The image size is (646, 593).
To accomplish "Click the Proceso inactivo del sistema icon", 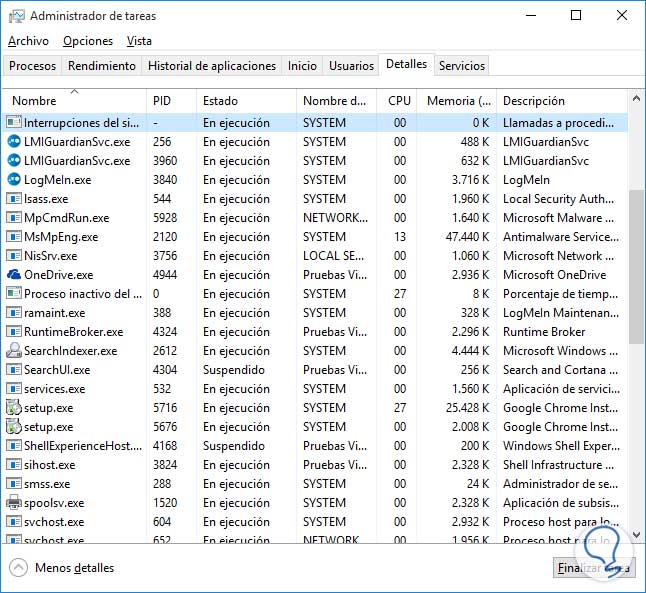I will [14, 293].
